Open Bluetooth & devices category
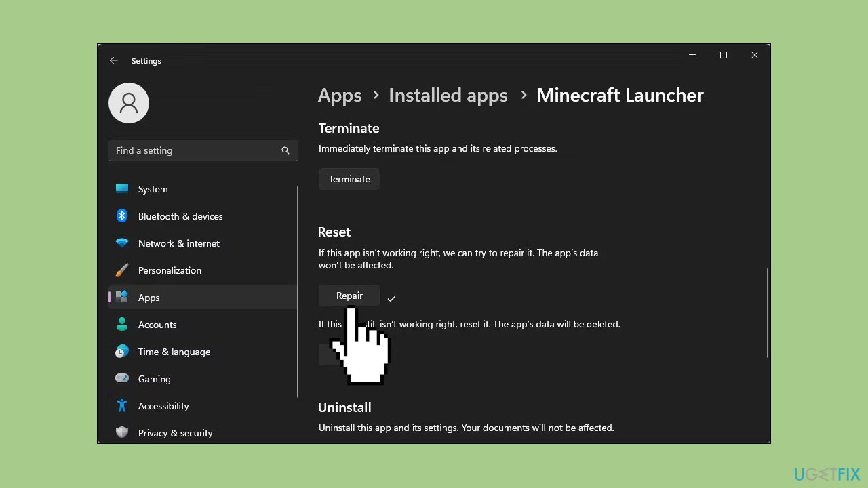The width and height of the screenshot is (868, 488). [x=180, y=216]
